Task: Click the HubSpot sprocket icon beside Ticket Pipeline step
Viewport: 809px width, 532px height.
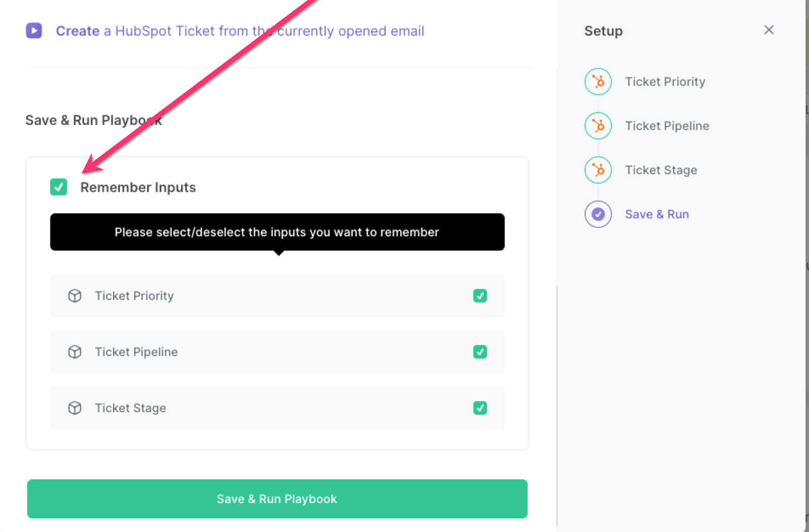Action: pyautogui.click(x=598, y=126)
